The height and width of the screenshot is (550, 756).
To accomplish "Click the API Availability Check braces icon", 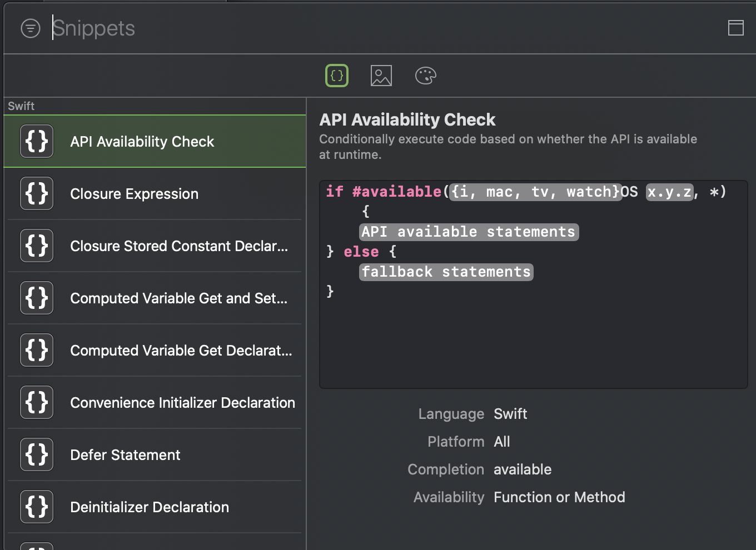I will click(37, 142).
